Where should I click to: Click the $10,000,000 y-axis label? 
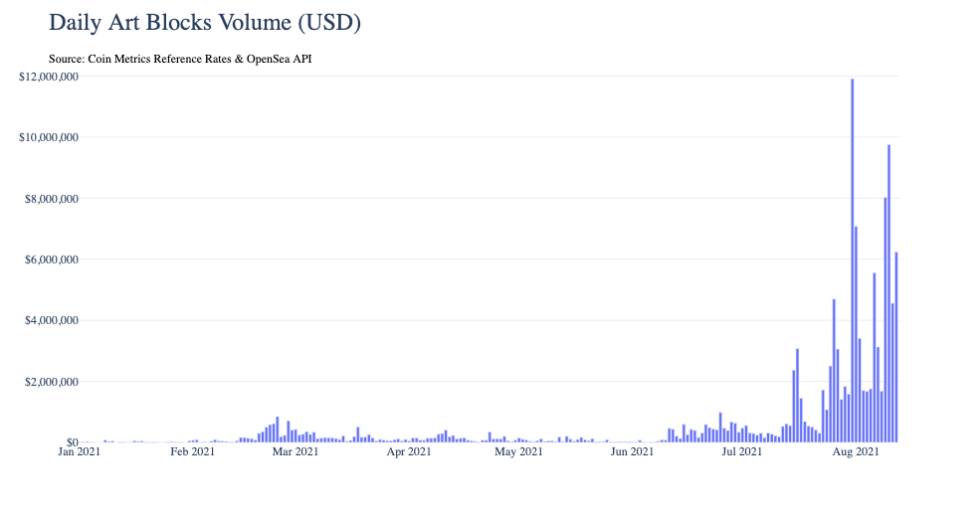49,137
